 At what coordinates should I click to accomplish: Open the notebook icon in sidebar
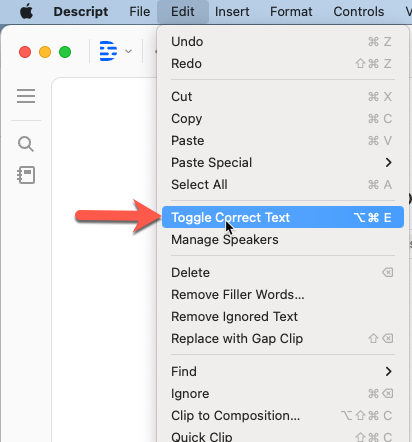point(26,175)
